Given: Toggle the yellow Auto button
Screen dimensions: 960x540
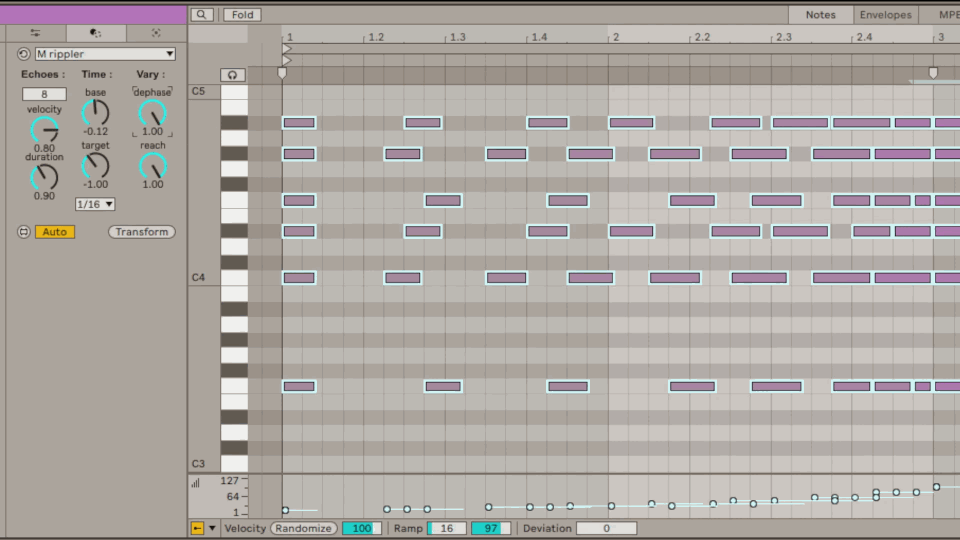Looking at the screenshot, I should coord(55,232).
